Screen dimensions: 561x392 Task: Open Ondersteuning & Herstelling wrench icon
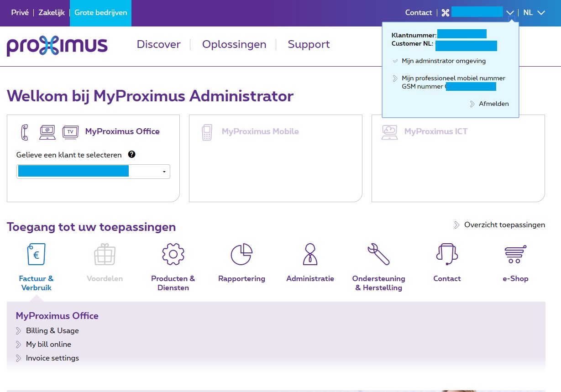[378, 254]
